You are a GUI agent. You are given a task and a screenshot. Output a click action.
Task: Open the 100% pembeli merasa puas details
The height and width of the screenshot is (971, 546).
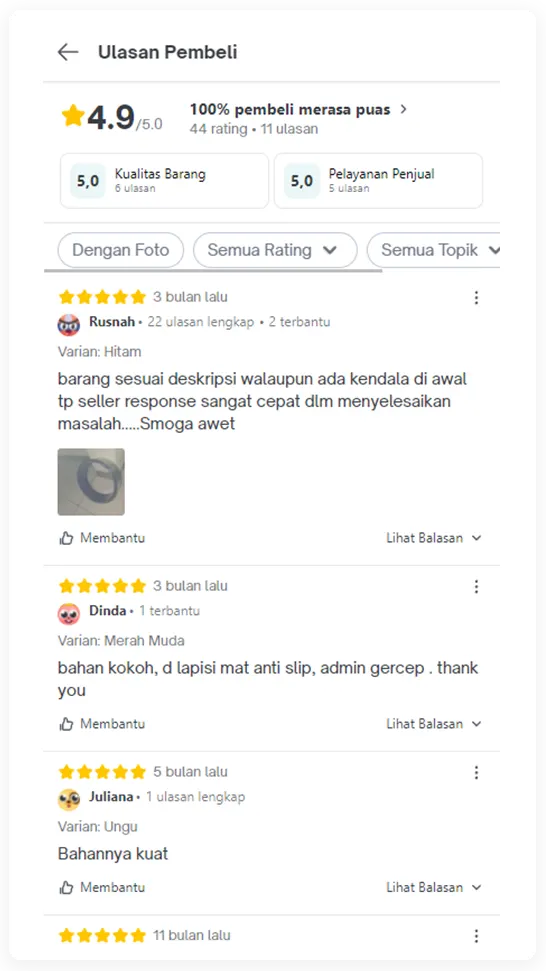299,110
